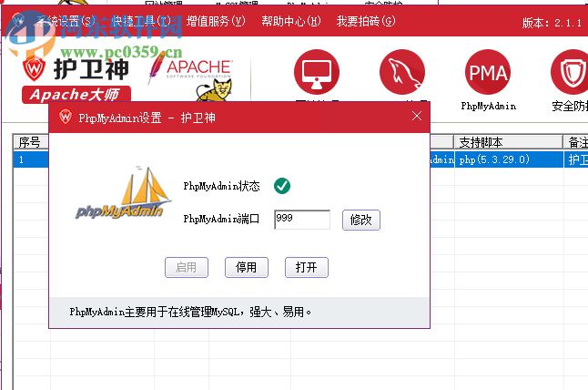Open the 帮助中心(H) menu

291,21
